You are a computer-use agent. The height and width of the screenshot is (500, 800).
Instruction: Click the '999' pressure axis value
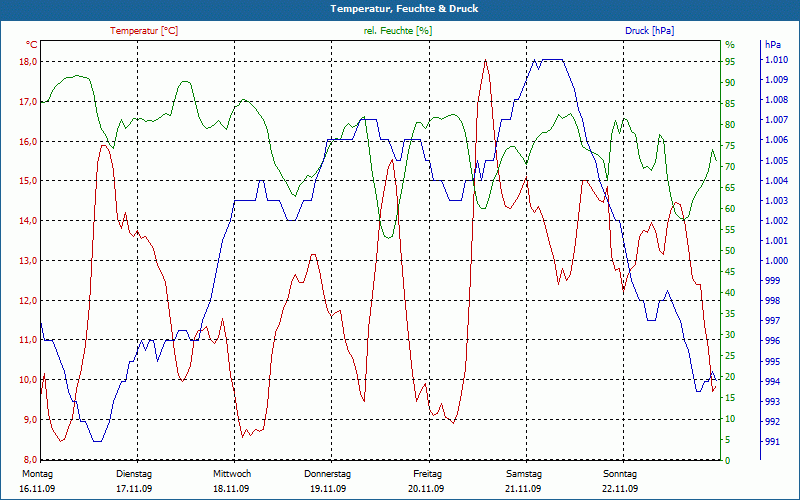point(773,281)
